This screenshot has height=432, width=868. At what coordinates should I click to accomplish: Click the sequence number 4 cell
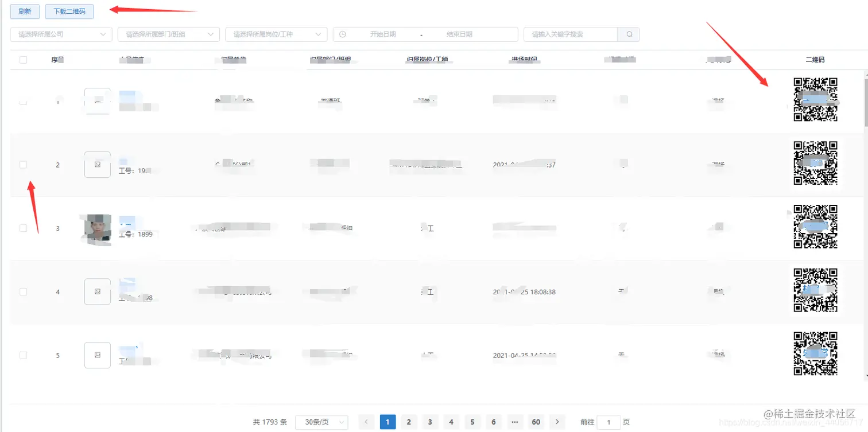57,292
